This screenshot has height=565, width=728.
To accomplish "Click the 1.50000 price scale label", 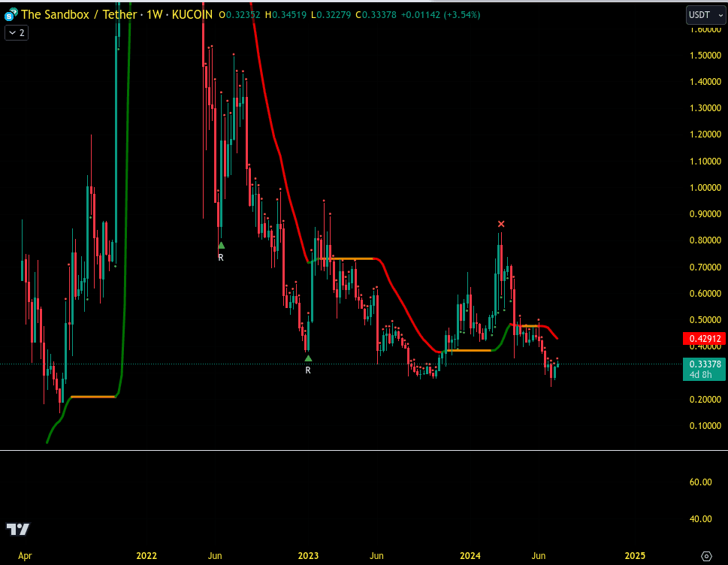I will click(x=705, y=56).
